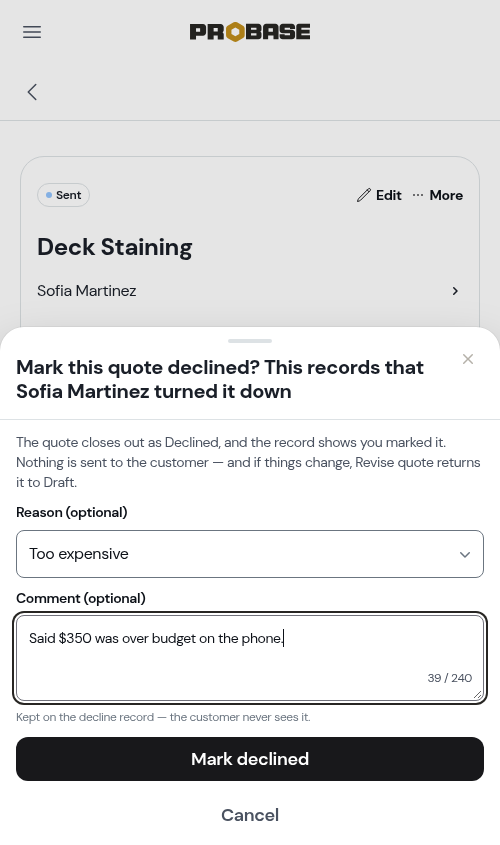Expand the Reason dropdown arrow
This screenshot has height=845, width=500.
464,555
